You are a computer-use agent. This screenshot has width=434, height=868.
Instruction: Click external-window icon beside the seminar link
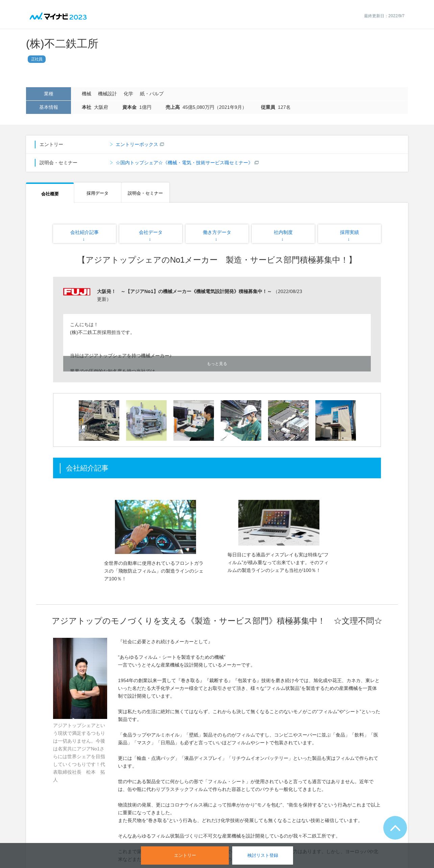[x=257, y=163]
